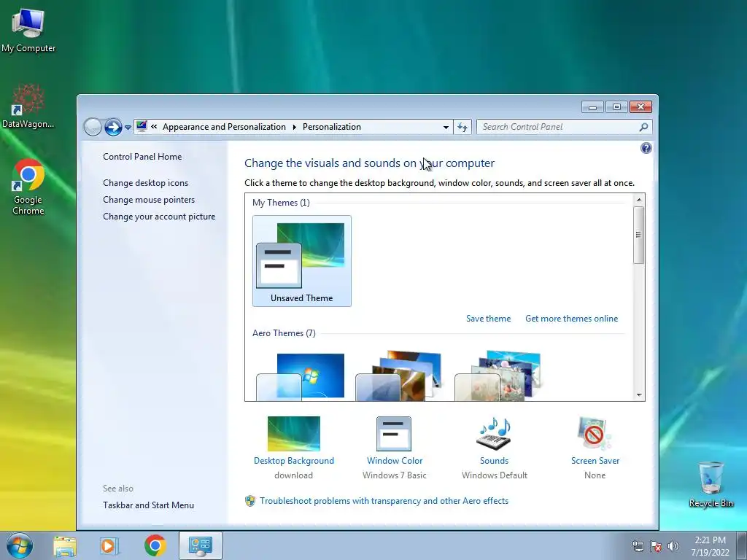This screenshot has width=747, height=560.
Task: Click the Aero Themes (7) group header
Action: click(284, 333)
